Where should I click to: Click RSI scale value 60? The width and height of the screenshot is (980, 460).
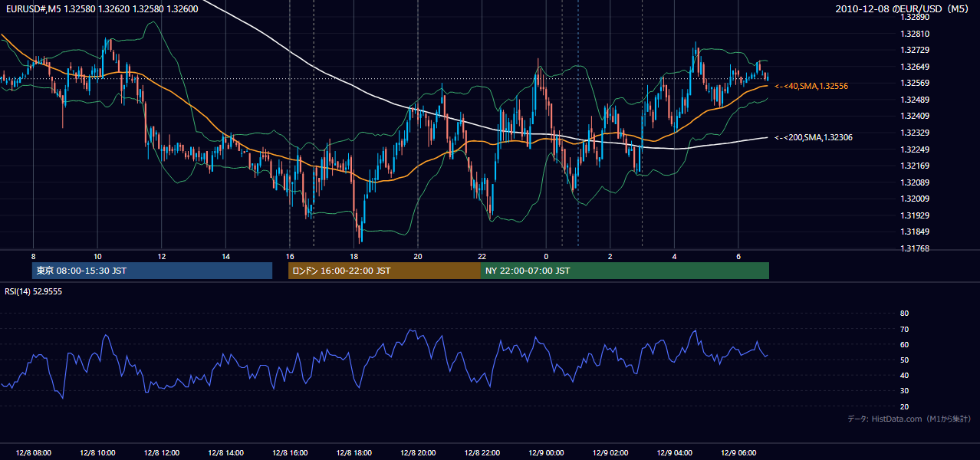(x=905, y=344)
